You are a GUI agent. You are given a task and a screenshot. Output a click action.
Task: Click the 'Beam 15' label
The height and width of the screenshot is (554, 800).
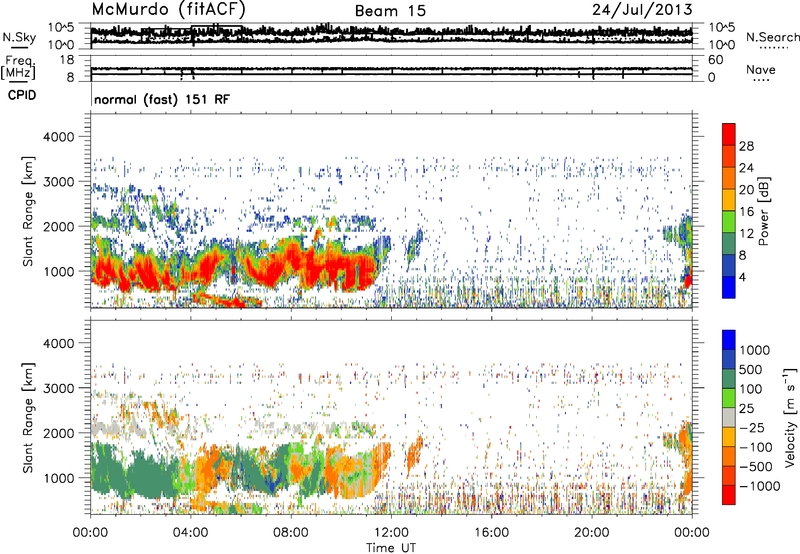pos(390,11)
